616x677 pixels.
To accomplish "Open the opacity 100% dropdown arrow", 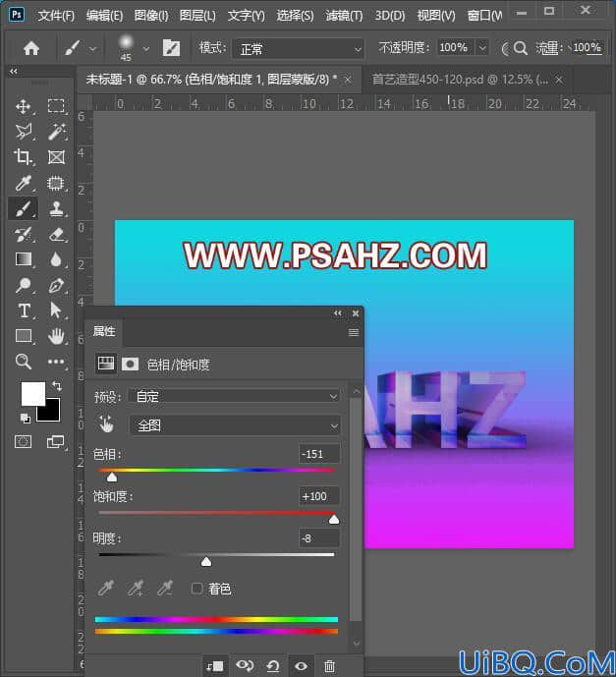I will 482,47.
